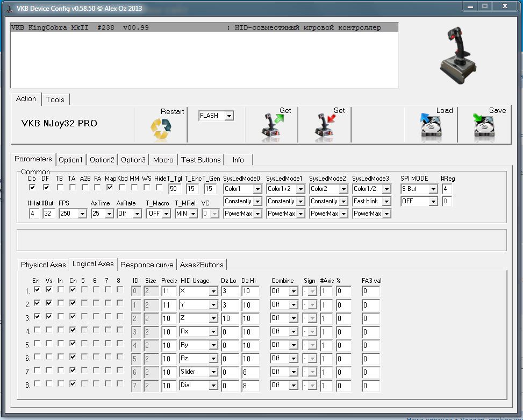Toggle the DF checkbox
This screenshot has height=420, width=523.
coord(46,188)
